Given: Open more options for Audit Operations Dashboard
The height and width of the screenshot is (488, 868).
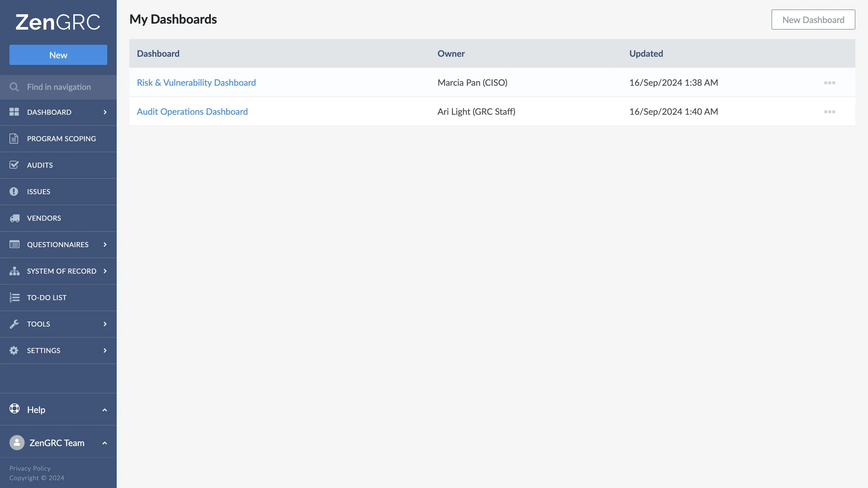Looking at the screenshot, I should click(x=830, y=112).
